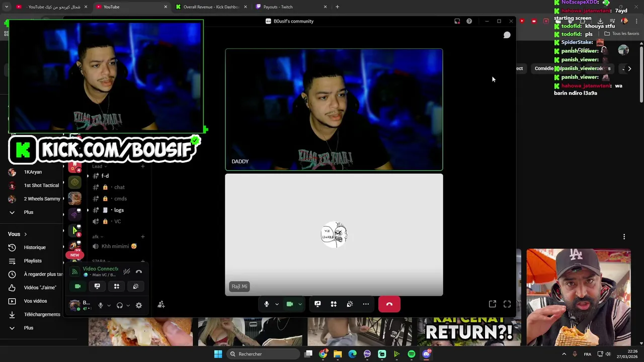Open microphone options arrow in call bar
This screenshot has width=644, height=362.
[277, 304]
